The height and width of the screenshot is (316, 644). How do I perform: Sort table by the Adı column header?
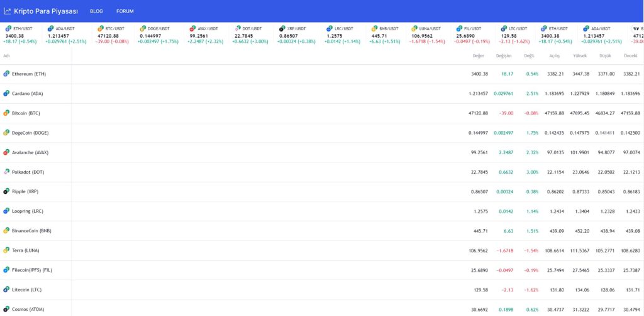(7, 55)
